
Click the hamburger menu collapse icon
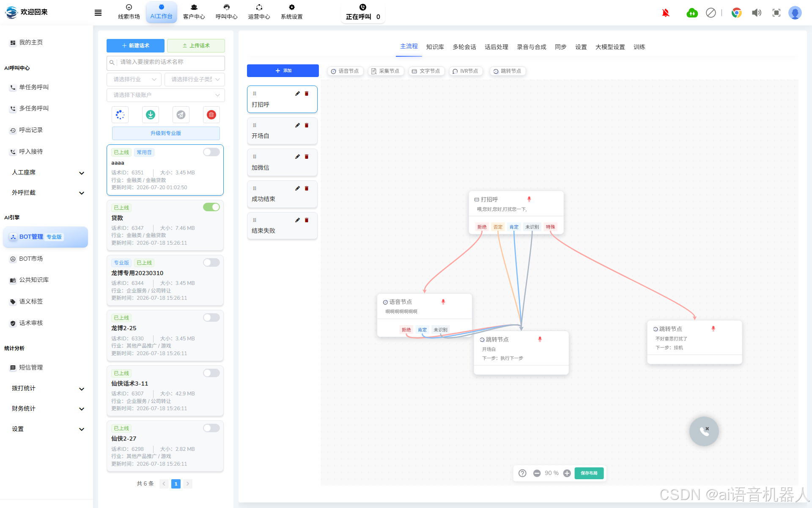[98, 13]
